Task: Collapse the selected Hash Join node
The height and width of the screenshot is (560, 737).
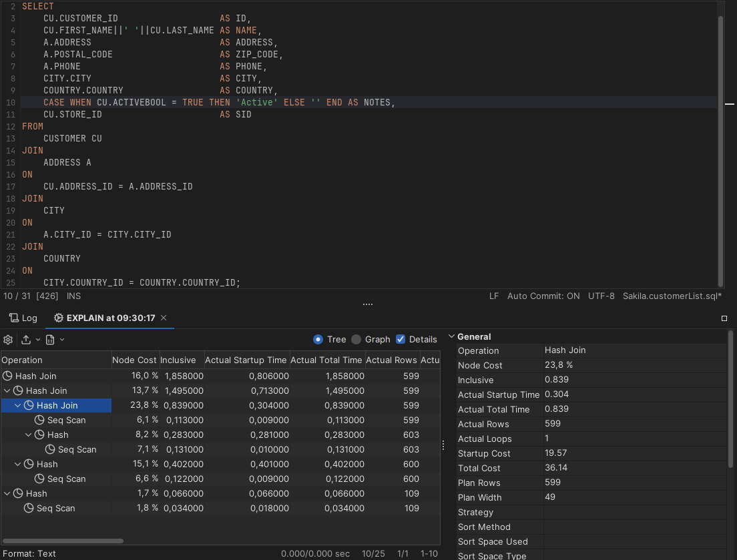Action: click(x=18, y=405)
